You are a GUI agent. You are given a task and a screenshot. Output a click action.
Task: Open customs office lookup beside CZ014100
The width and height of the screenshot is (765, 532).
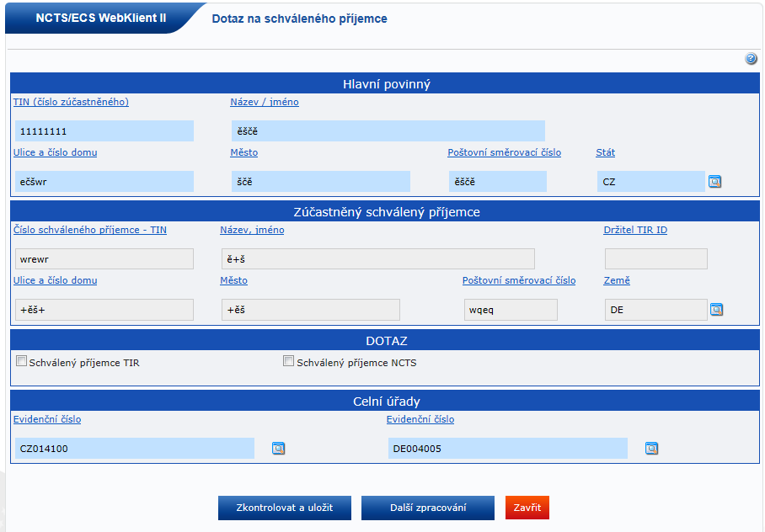pos(278,449)
